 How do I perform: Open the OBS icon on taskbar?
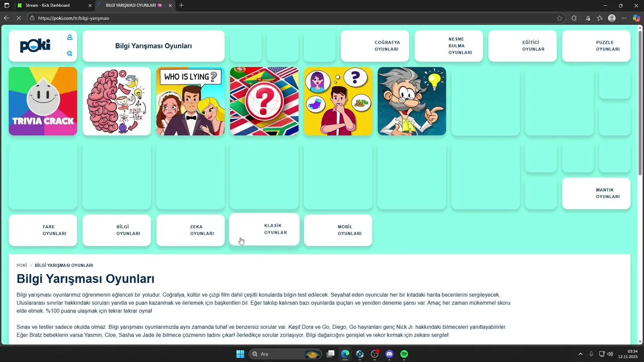[374, 354]
